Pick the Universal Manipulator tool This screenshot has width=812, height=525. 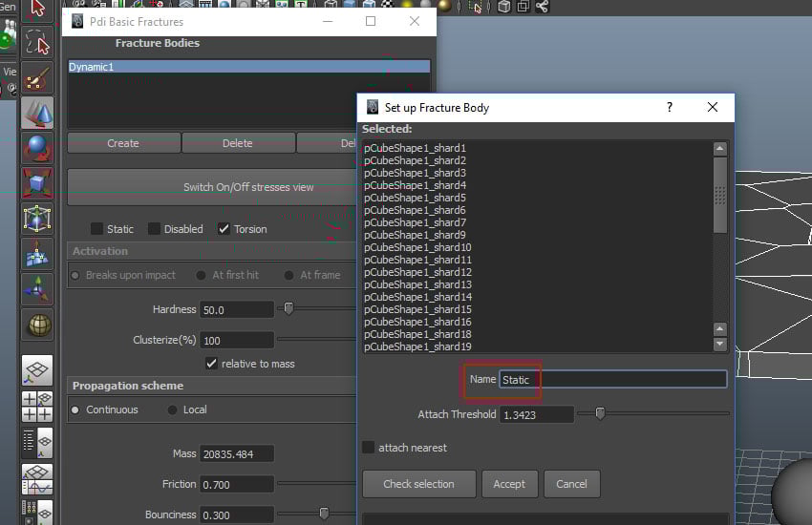point(37,219)
